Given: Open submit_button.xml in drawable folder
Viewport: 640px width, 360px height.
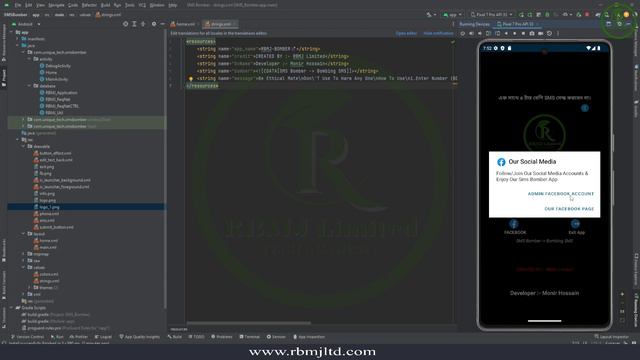Looking at the screenshot, I should [53, 227].
